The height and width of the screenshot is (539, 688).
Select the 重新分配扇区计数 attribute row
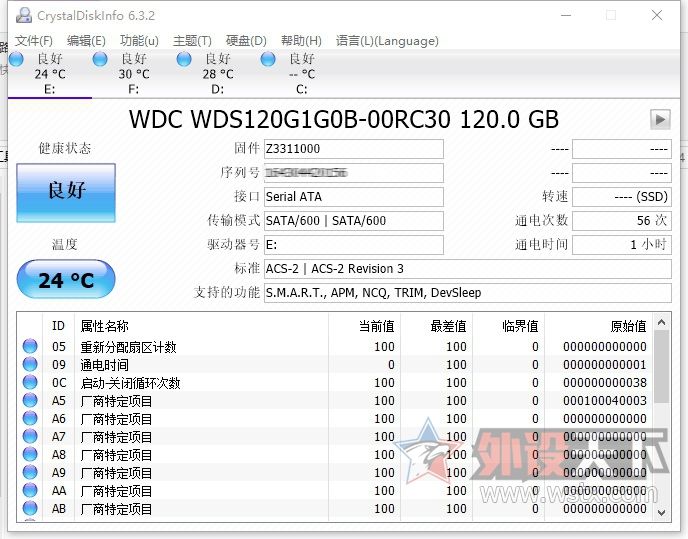point(335,347)
